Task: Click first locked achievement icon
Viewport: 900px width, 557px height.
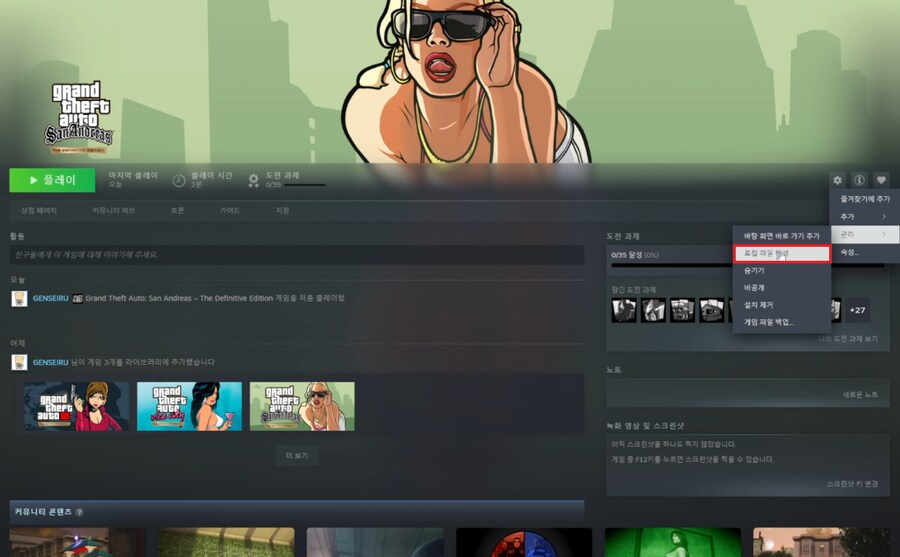Action: [623, 310]
